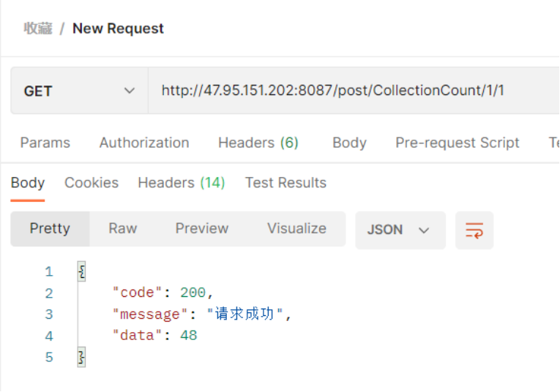The width and height of the screenshot is (560, 392).
Task: Select the request Headers (6) tab
Action: (258, 143)
